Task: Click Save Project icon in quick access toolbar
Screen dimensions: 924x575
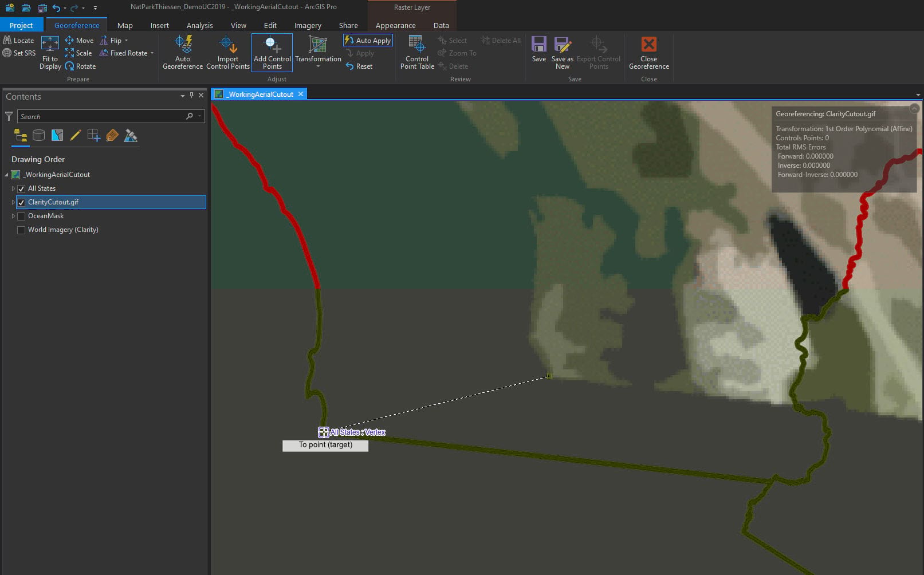Action: click(x=42, y=8)
